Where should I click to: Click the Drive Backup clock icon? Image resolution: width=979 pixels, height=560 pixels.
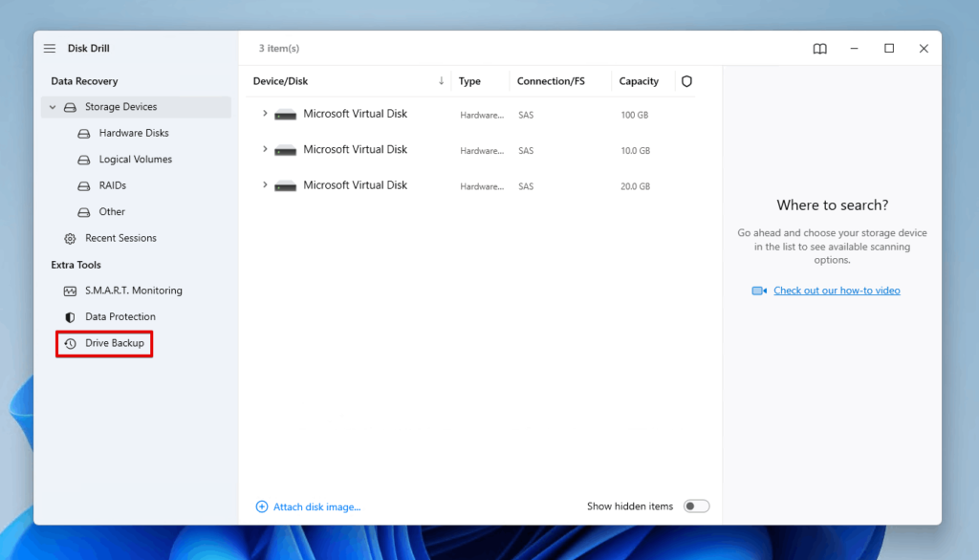pos(69,342)
